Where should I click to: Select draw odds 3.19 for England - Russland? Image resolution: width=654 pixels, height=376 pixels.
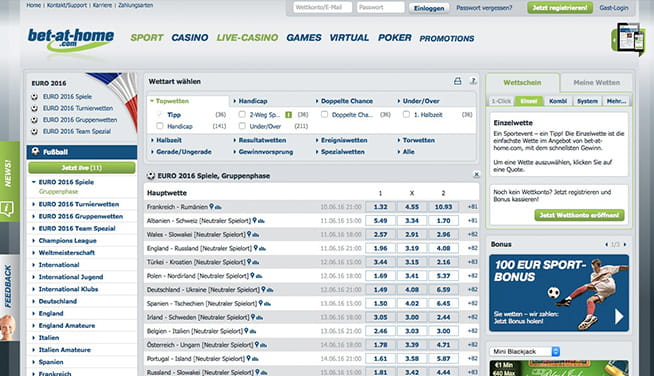412,248
